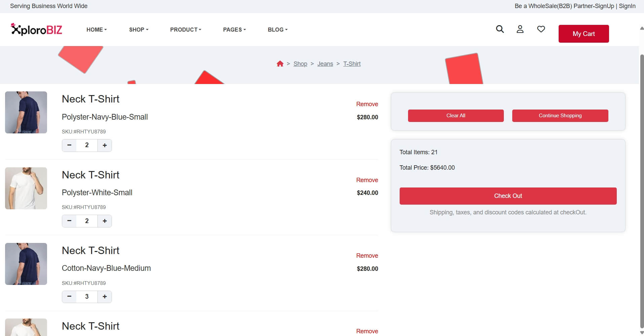Expand the HOME dropdown menu
Screen dimensions: 644x336
coord(96,30)
